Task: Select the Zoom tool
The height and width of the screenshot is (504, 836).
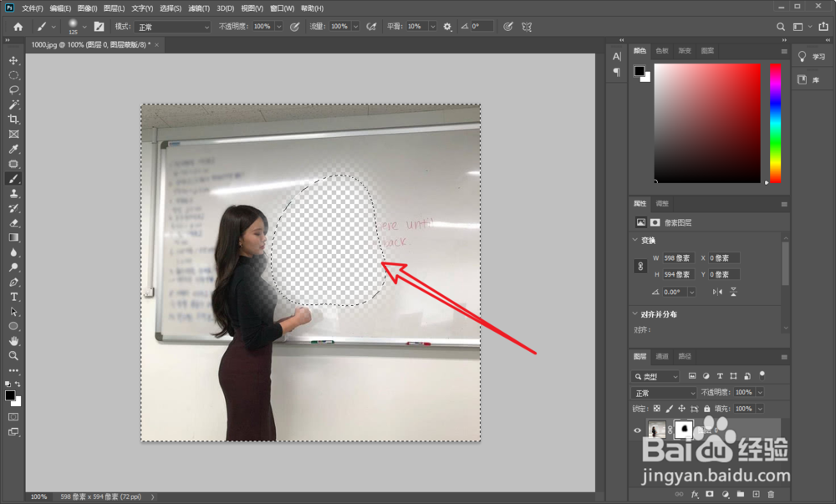Action: pos(14,355)
